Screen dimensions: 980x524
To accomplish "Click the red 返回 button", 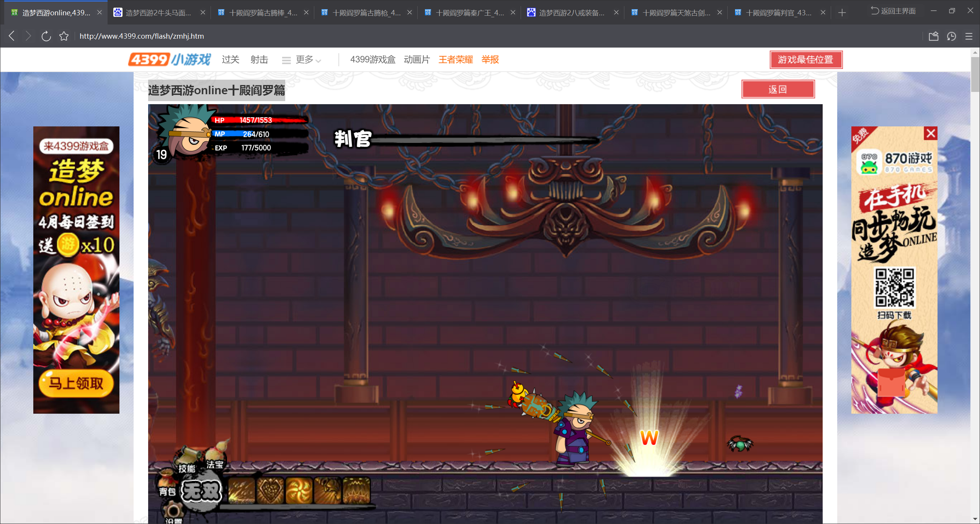I will [778, 89].
